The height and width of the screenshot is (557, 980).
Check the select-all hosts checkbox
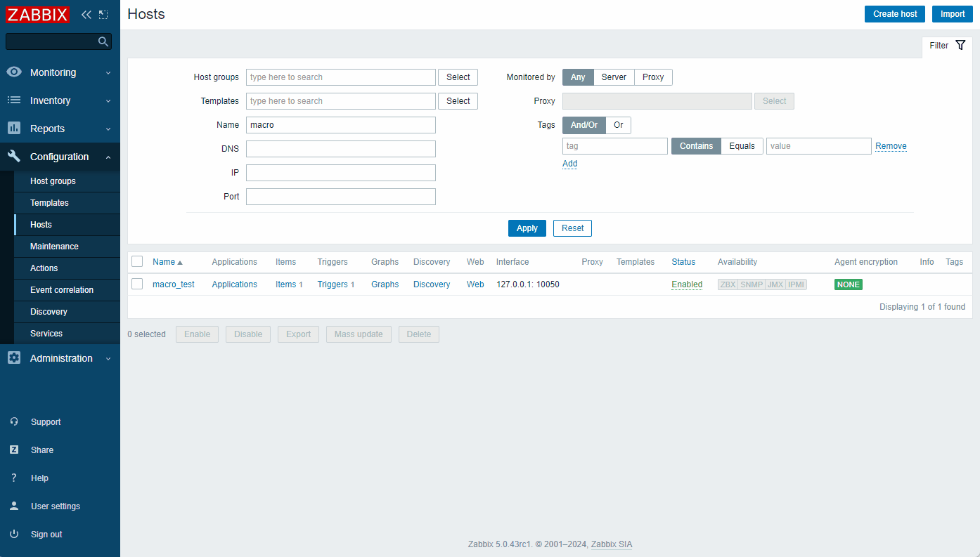137,262
